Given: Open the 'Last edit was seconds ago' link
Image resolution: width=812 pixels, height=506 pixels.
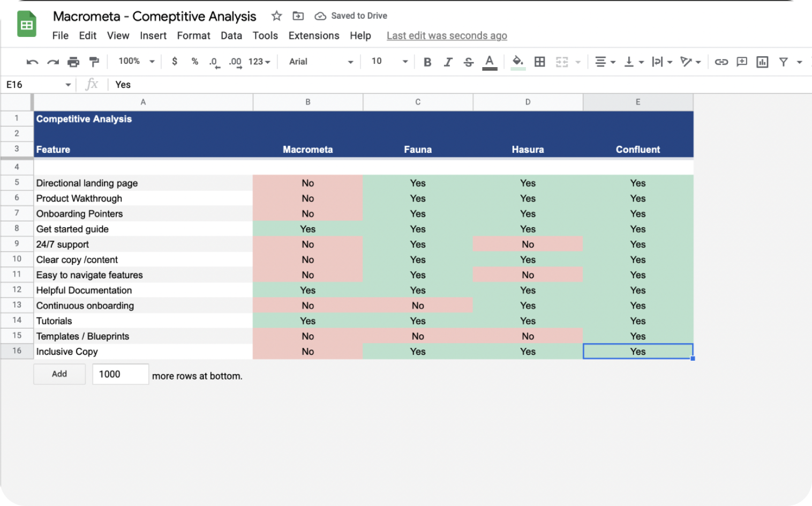Looking at the screenshot, I should [x=447, y=35].
